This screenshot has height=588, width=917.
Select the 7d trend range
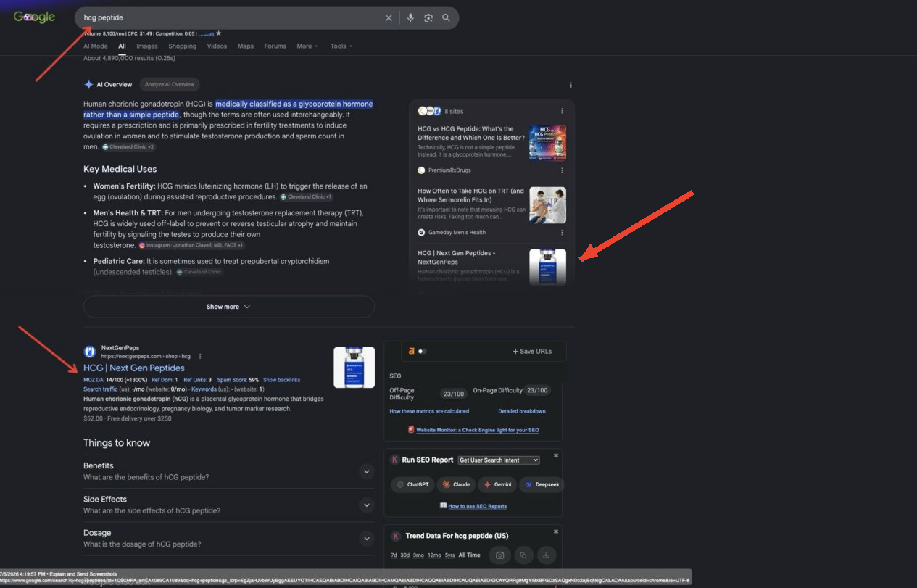[x=394, y=555]
